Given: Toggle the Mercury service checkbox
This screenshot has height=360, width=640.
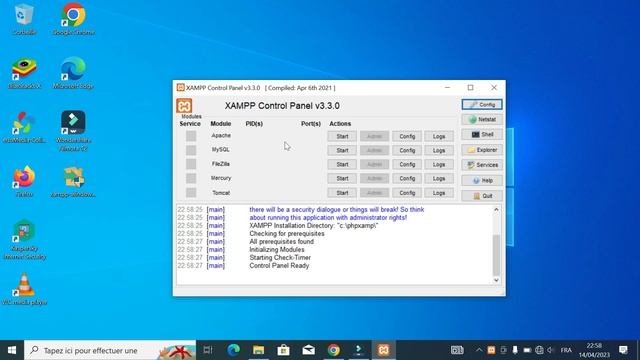Looking at the screenshot, I should 191,178.
